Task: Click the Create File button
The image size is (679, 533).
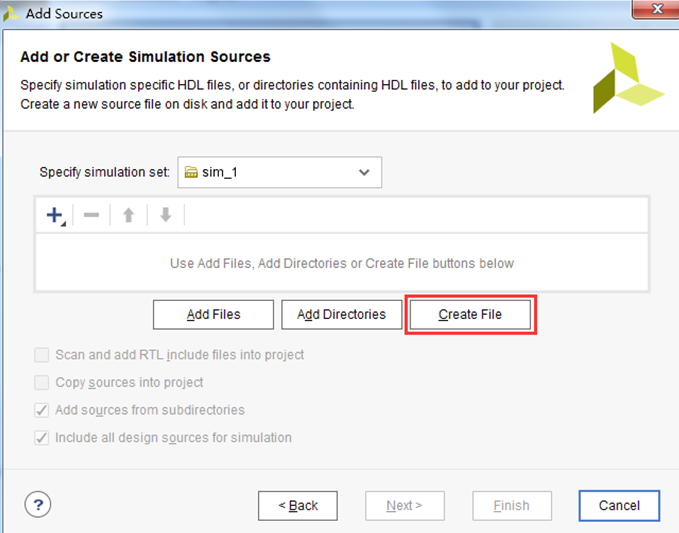Action: tap(470, 314)
